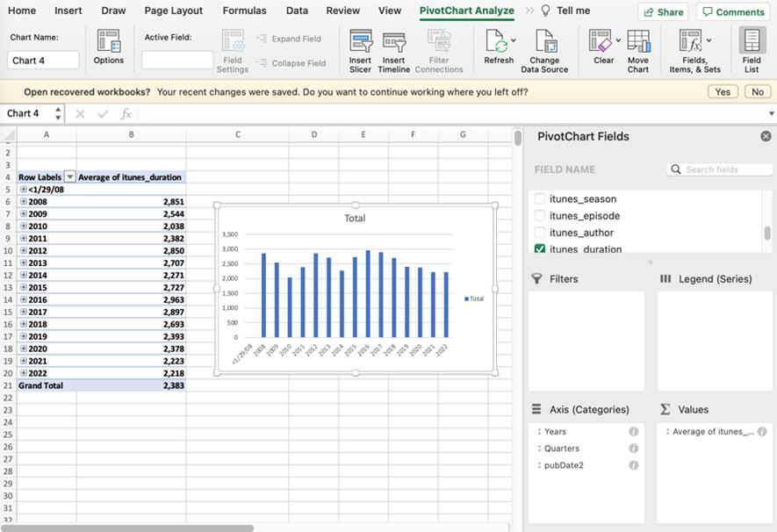Switch to the Draw tab
The image size is (777, 532).
point(113,11)
